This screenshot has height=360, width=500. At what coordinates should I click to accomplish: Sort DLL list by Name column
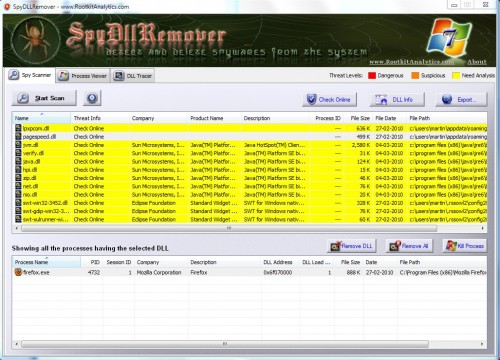[x=42, y=118]
